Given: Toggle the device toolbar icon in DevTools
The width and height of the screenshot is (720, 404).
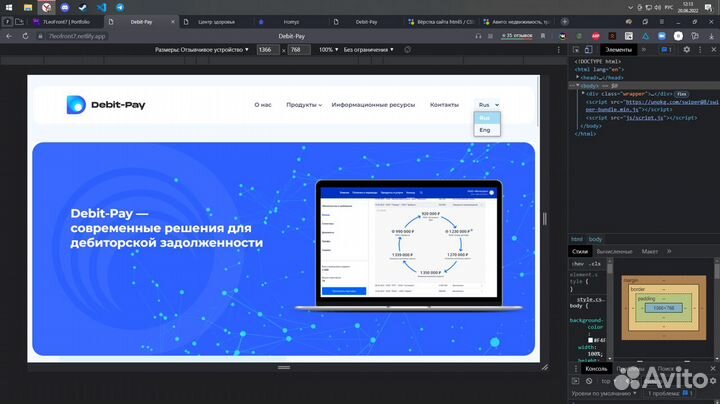Looking at the screenshot, I should 588,50.
